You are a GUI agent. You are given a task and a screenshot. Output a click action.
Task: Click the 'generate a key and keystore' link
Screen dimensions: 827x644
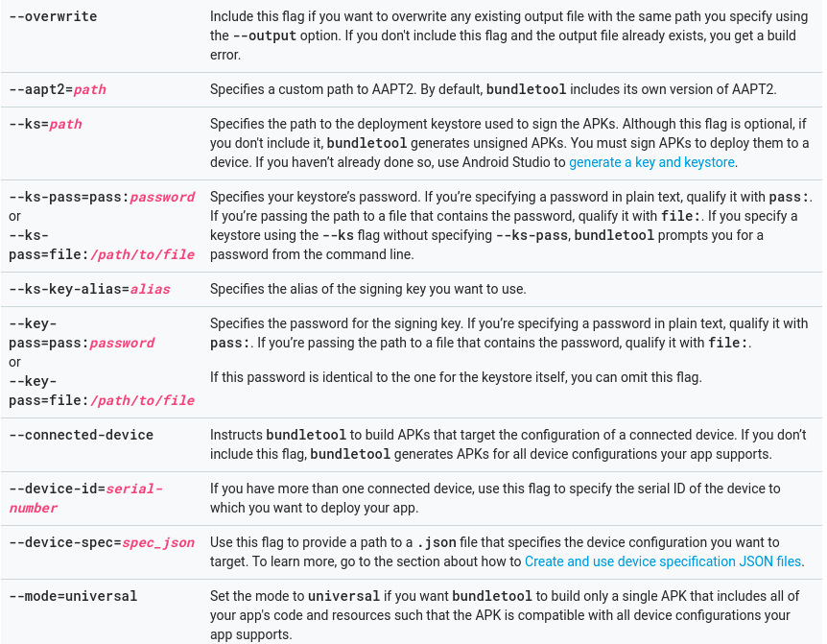(x=651, y=162)
